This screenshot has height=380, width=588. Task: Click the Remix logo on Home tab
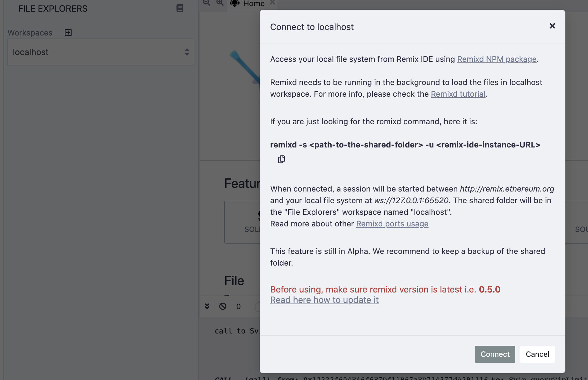235,3
